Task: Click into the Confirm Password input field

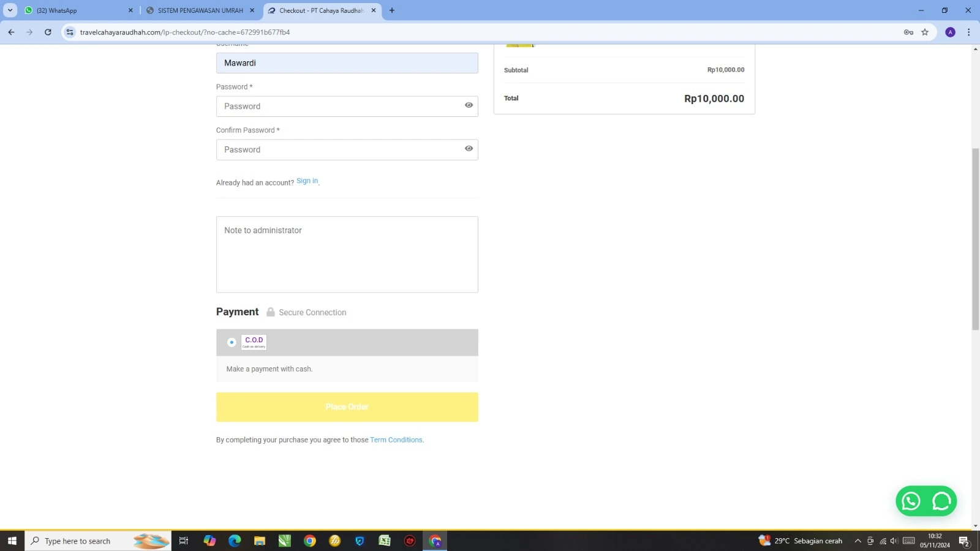Action: [347, 150]
